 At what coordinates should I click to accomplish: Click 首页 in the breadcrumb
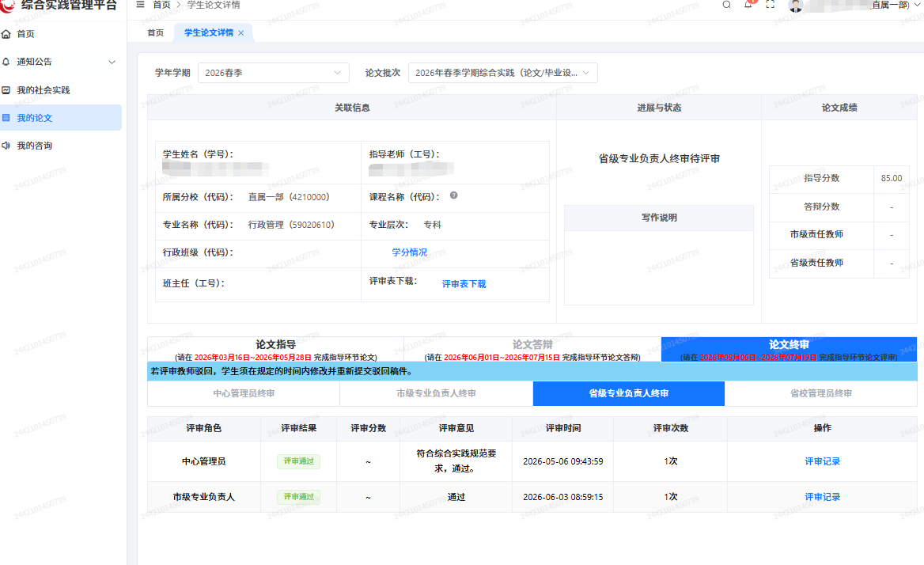click(x=161, y=5)
